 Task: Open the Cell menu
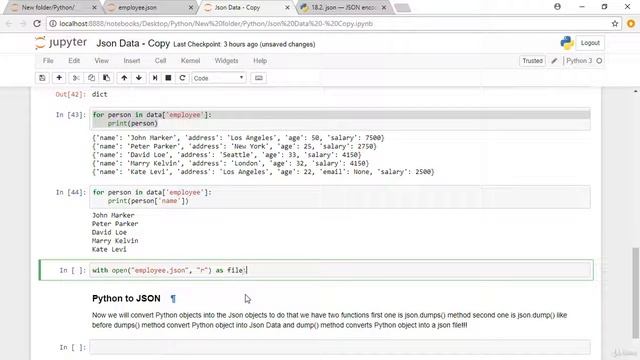[160, 61]
